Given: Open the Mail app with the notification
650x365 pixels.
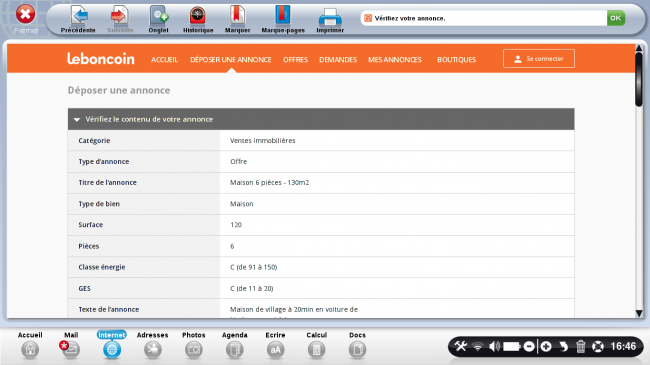Looking at the screenshot, I should 71,345.
